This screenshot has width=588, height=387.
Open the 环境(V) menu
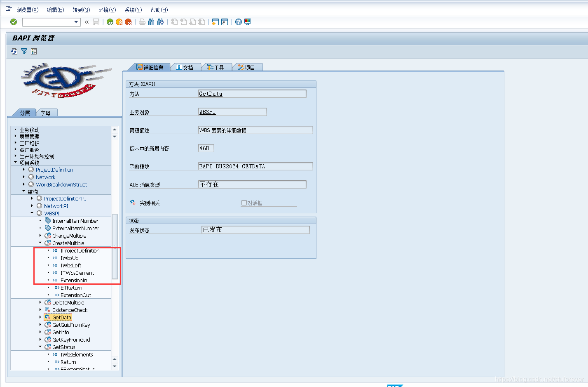coord(107,10)
